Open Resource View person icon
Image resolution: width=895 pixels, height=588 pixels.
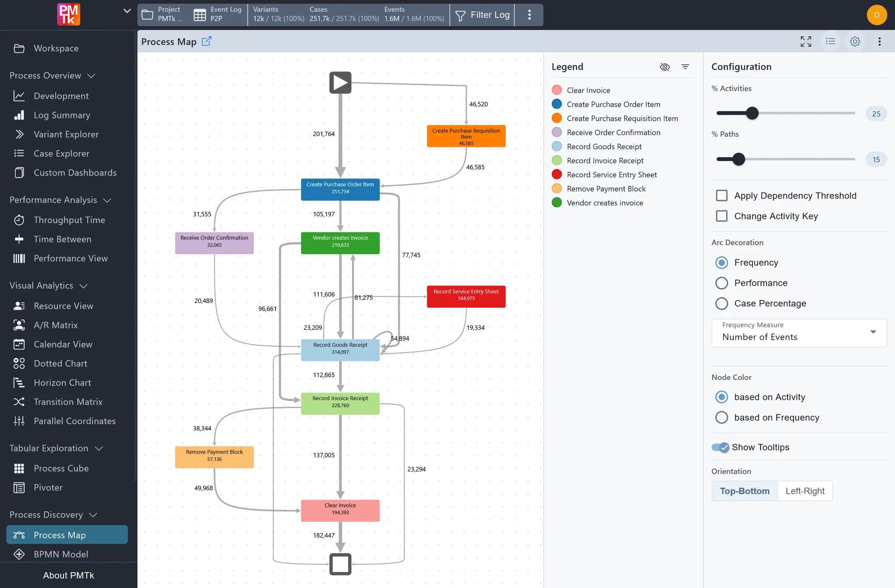click(x=19, y=306)
